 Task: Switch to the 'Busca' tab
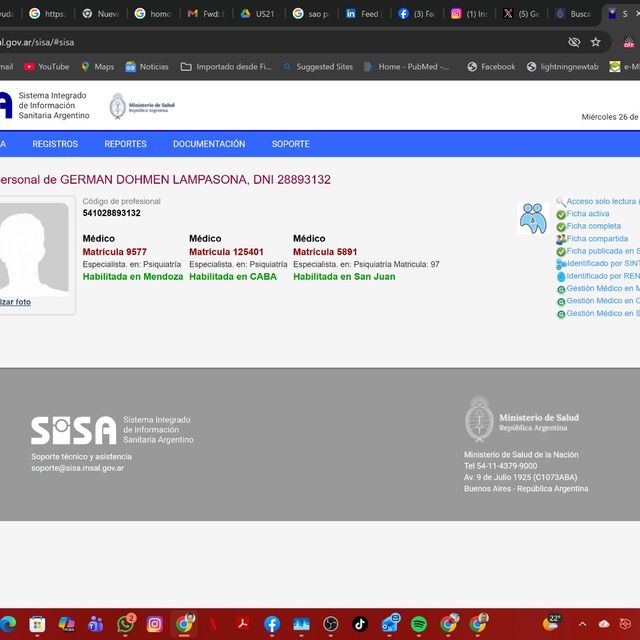coord(574,14)
